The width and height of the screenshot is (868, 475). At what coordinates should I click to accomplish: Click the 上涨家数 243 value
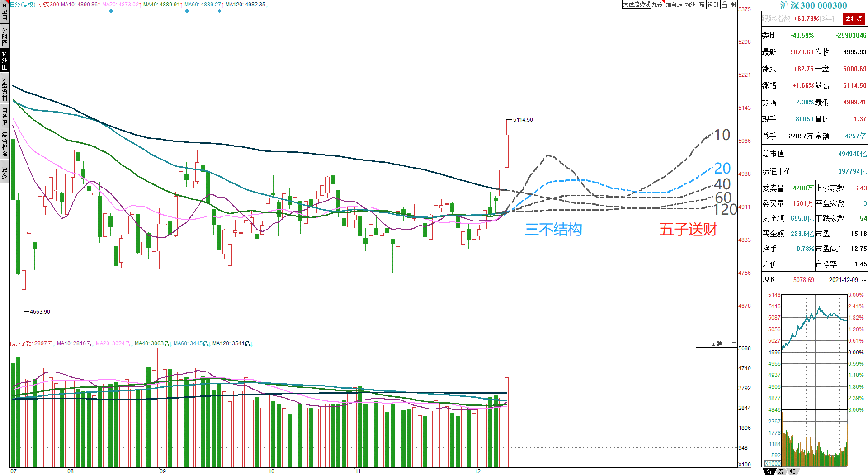(x=861, y=188)
